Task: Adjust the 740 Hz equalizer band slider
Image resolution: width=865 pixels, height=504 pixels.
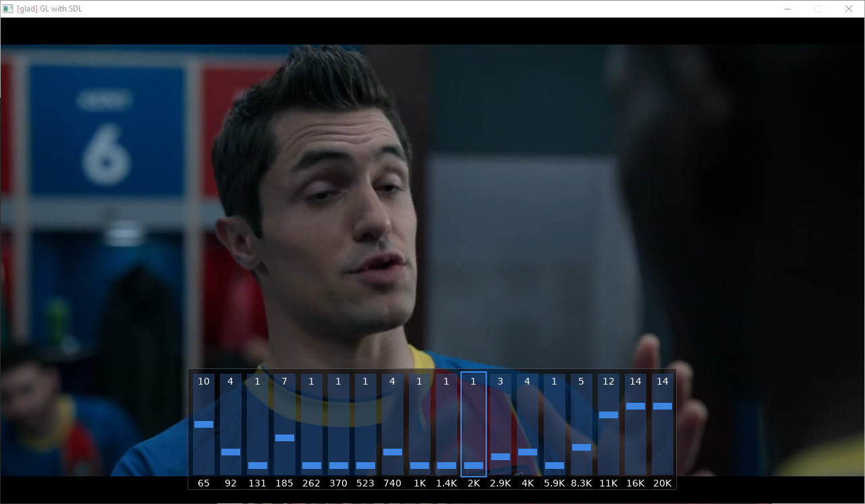Action: tap(393, 424)
